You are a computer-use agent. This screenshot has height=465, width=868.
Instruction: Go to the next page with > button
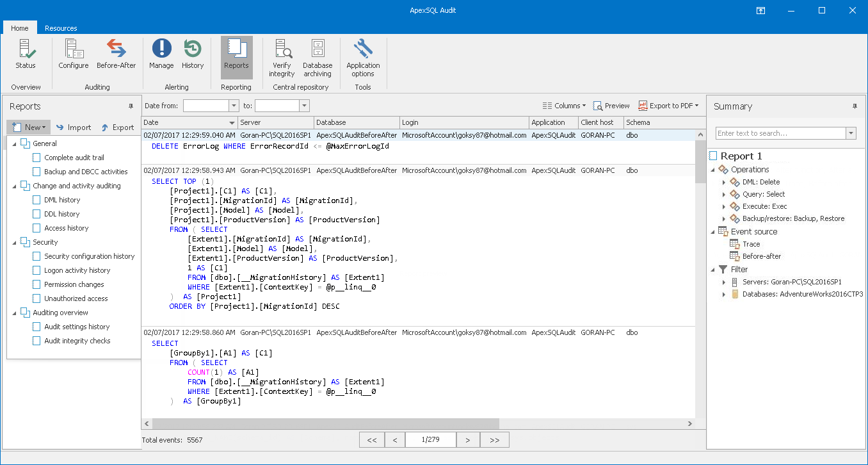pos(468,439)
